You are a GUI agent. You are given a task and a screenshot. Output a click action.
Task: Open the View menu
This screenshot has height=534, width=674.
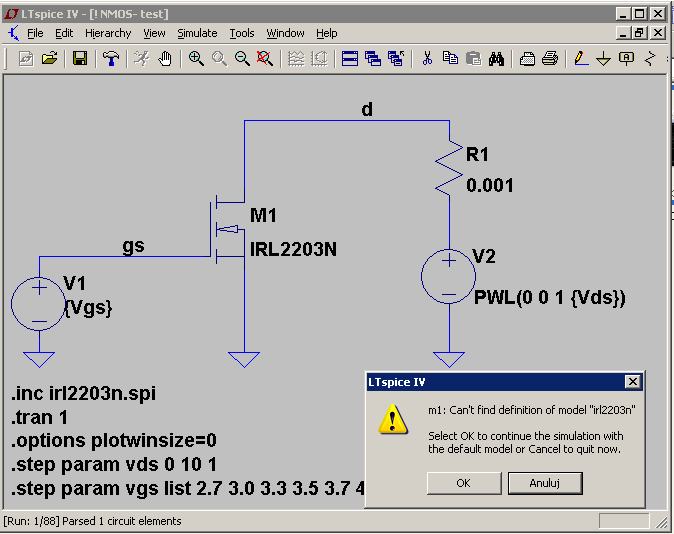tap(154, 33)
